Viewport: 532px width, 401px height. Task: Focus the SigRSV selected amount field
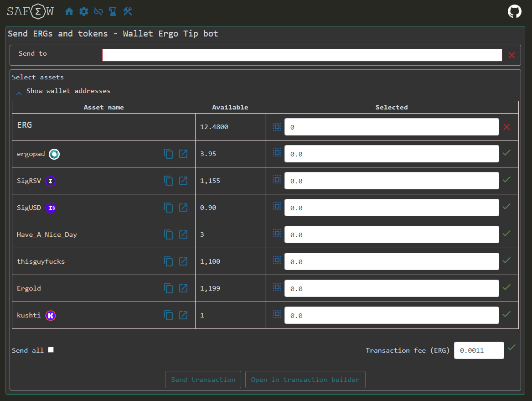[392, 181]
